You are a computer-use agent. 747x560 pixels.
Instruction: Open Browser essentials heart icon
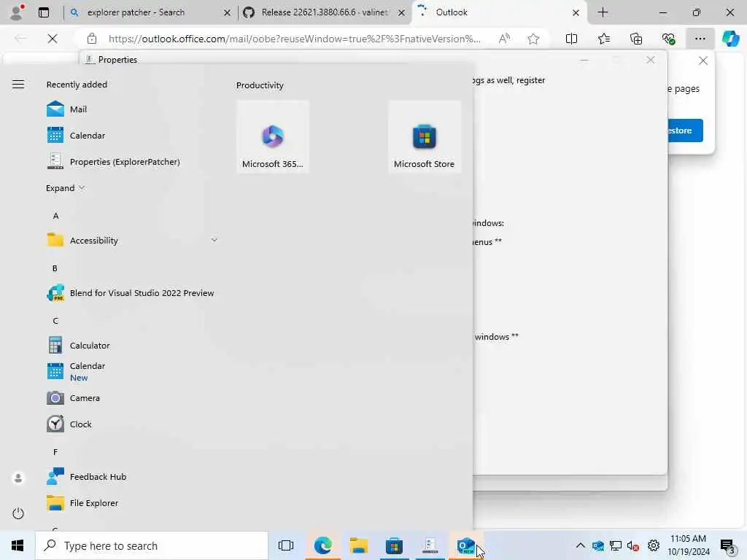pos(668,39)
